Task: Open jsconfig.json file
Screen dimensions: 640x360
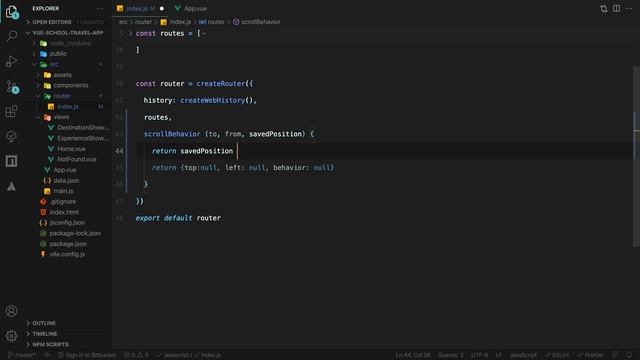Action: tap(67, 223)
